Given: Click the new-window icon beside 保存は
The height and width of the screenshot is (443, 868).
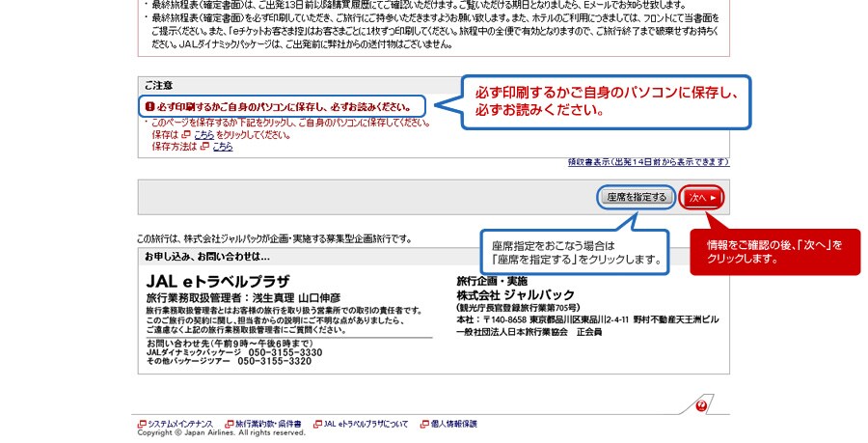Looking at the screenshot, I should click(x=187, y=135).
